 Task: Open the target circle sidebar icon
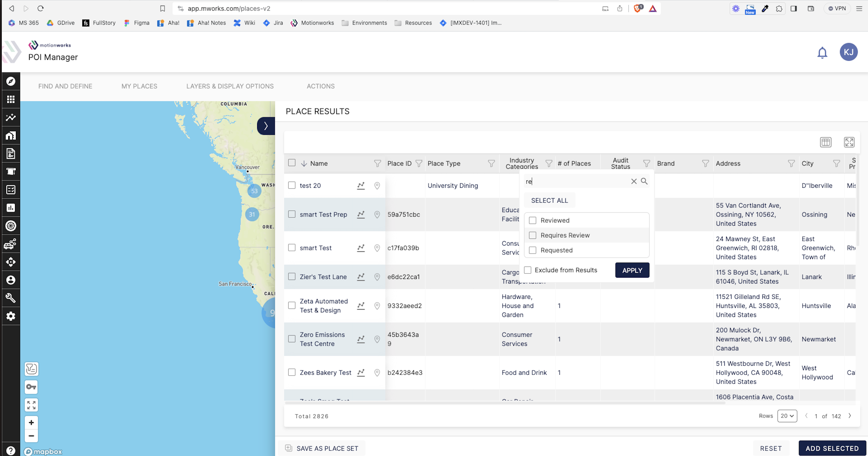click(11, 226)
